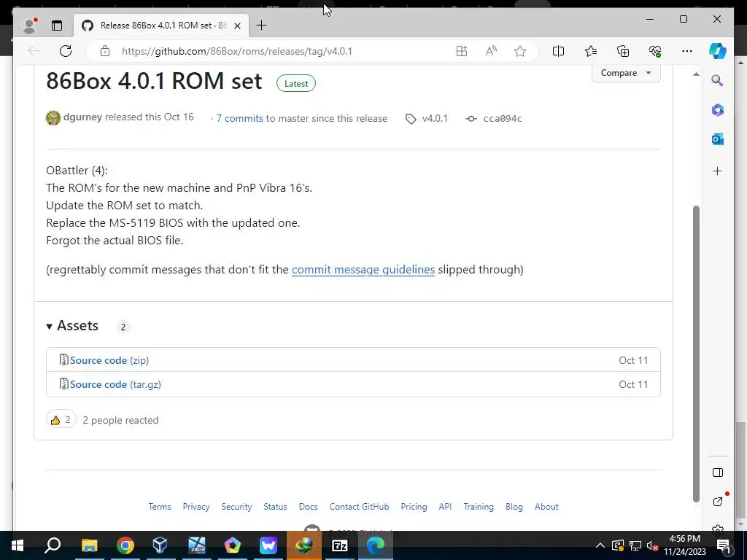Open the Outlook sidebar icon
The image size is (747, 560).
point(718,139)
